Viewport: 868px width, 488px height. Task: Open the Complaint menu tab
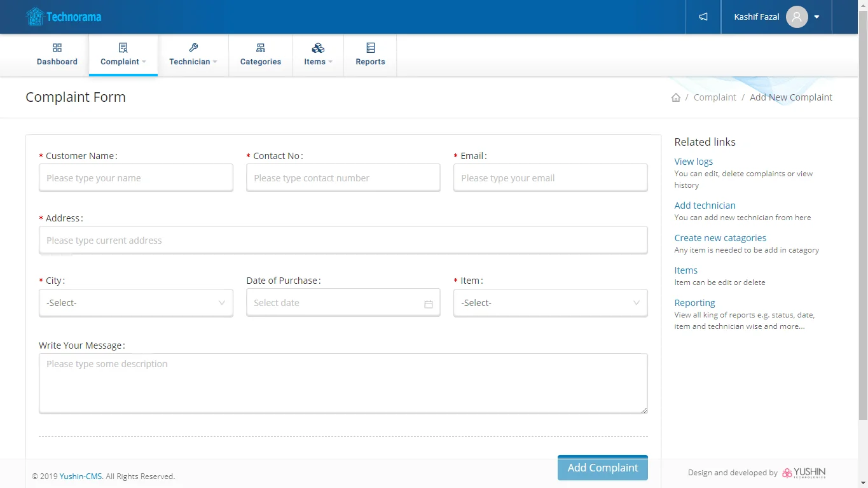pyautogui.click(x=123, y=55)
